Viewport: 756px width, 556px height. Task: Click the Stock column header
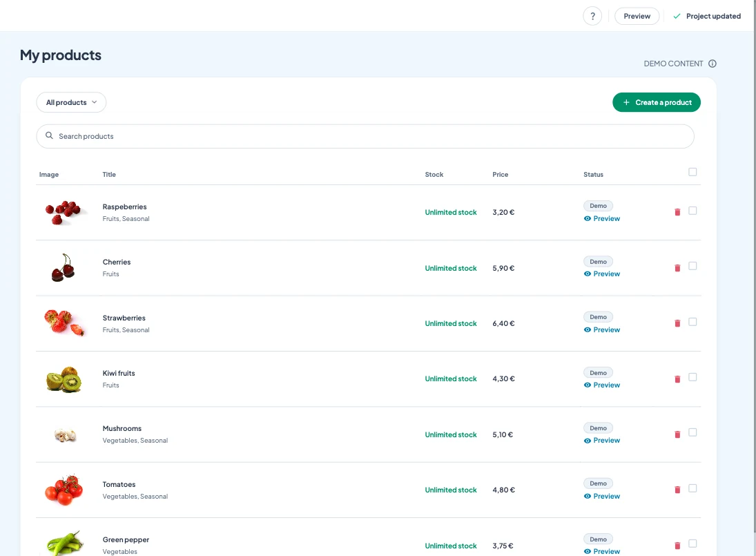(434, 175)
